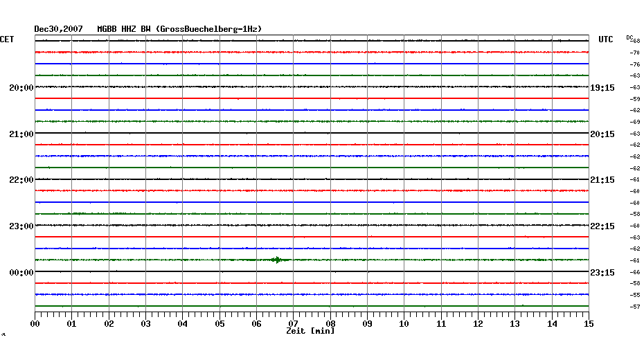Select the 00:00 CET time label
The image size is (644, 342).
click(x=21, y=273)
